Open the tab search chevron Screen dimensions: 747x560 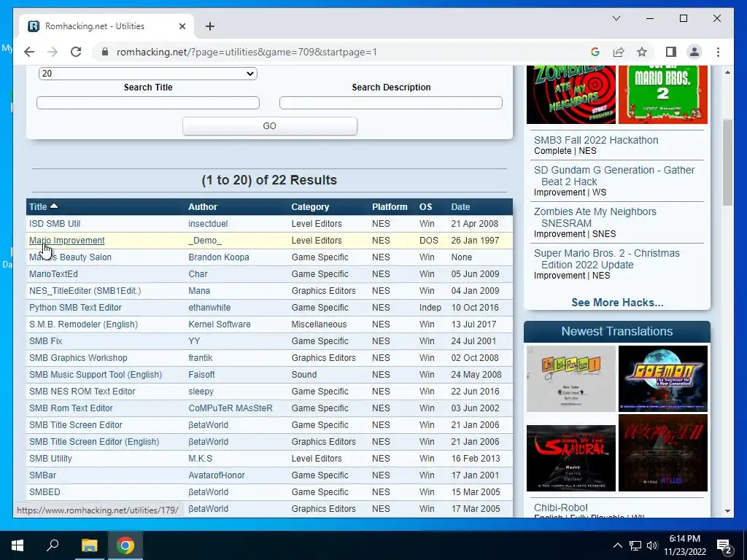point(616,18)
